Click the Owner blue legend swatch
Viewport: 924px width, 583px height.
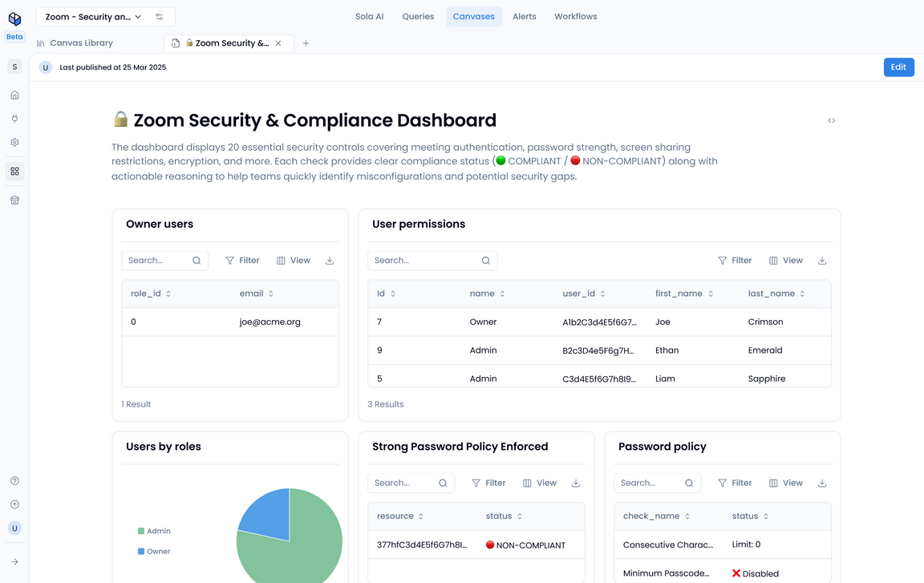click(x=141, y=552)
